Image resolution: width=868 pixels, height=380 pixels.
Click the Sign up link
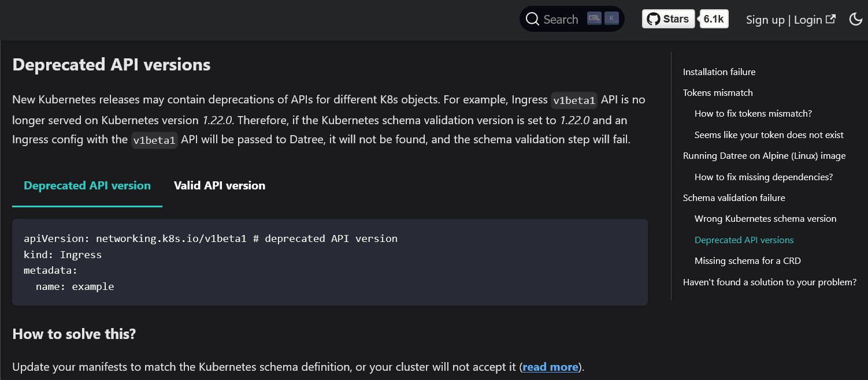[765, 19]
